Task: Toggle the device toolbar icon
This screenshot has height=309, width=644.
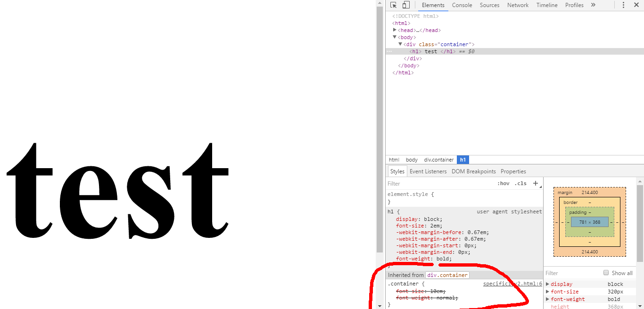Action: coord(406,5)
